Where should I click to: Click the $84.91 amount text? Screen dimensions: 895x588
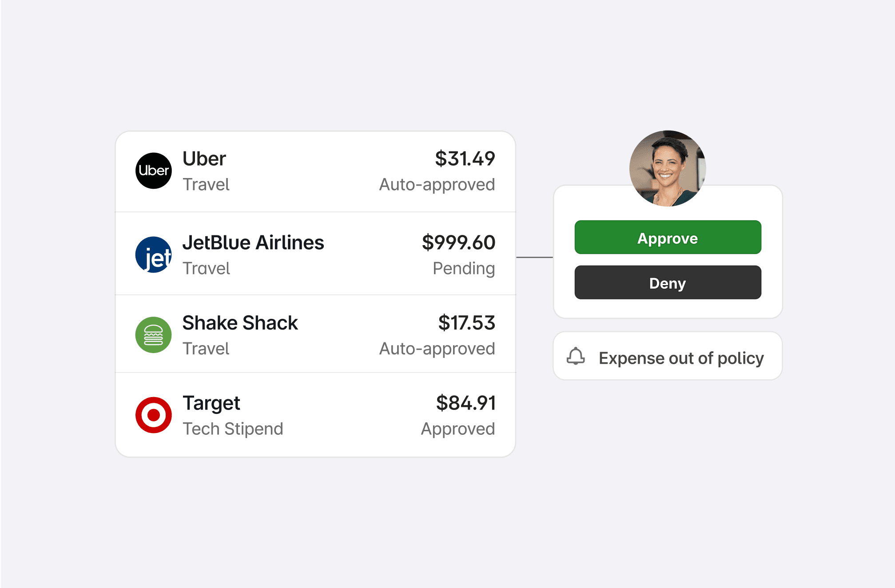[x=466, y=403]
